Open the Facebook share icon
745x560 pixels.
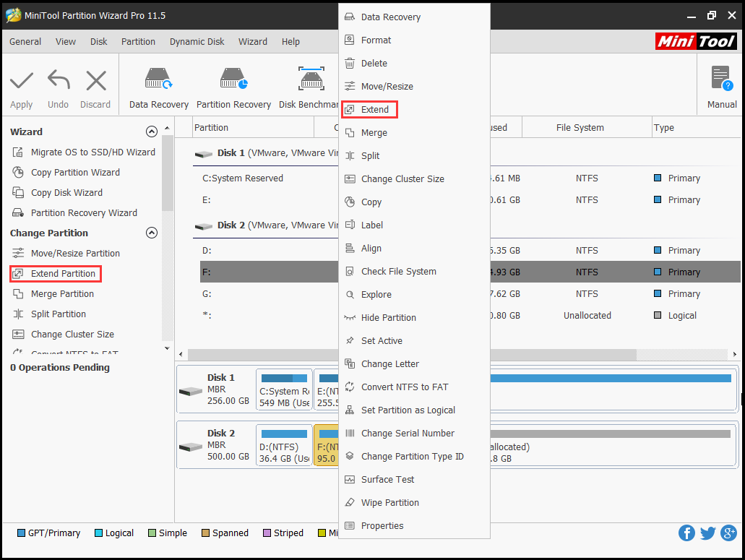click(x=686, y=533)
